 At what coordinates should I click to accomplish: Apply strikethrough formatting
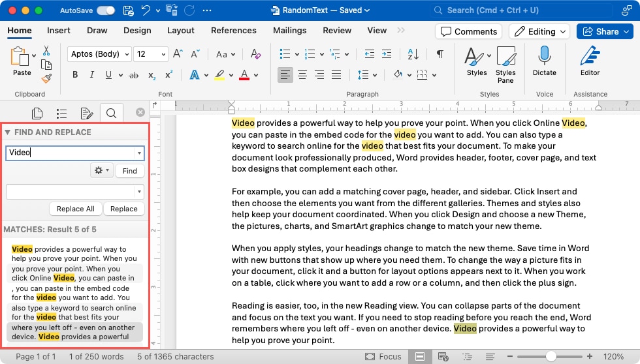[x=133, y=75]
